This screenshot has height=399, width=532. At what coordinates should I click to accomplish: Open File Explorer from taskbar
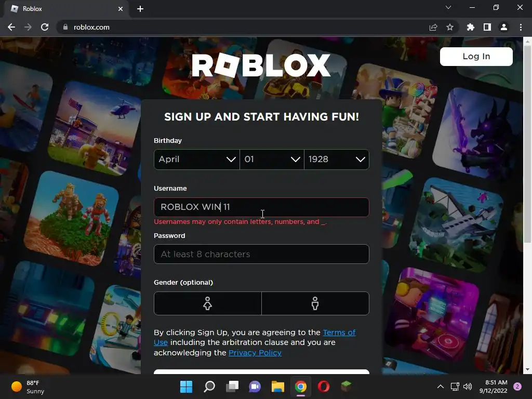tap(277, 387)
